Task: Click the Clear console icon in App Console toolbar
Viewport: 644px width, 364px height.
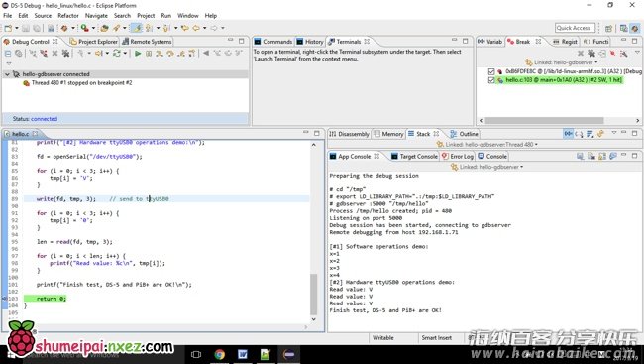Action: click(x=591, y=156)
